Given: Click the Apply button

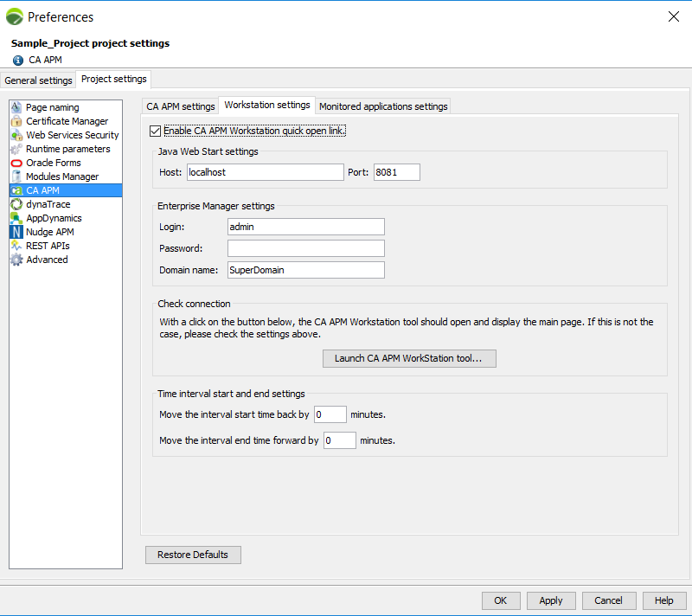Looking at the screenshot, I should (551, 600).
